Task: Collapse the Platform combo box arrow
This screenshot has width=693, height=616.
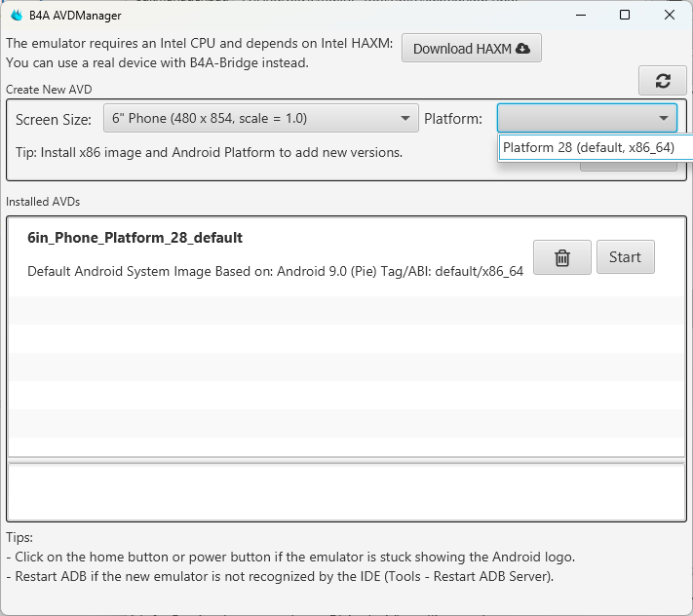Action: pos(663,119)
